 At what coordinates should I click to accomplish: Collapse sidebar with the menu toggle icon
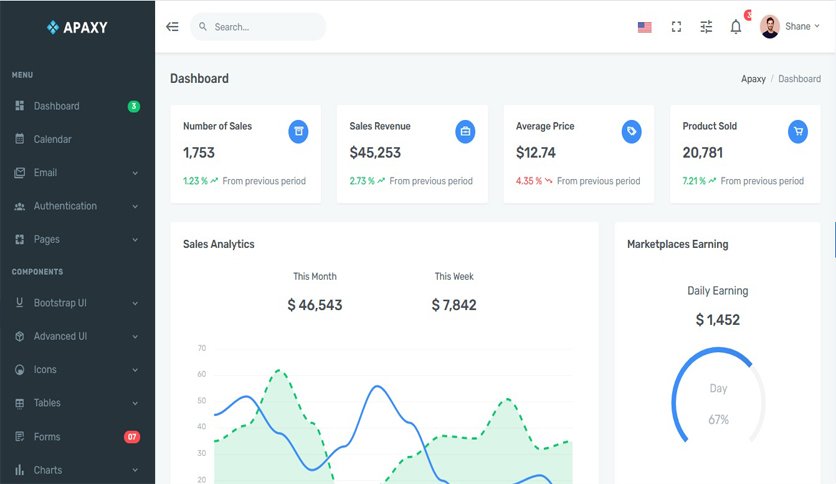pos(172,27)
